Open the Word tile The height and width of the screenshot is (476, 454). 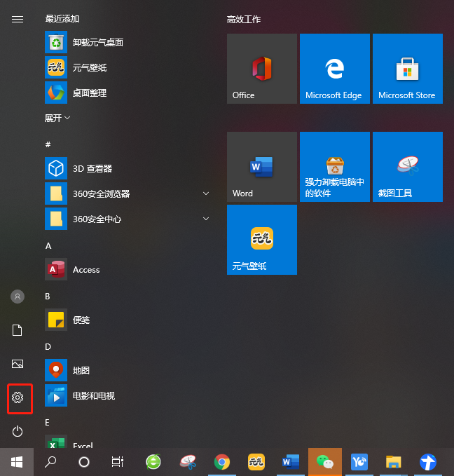coord(262,167)
